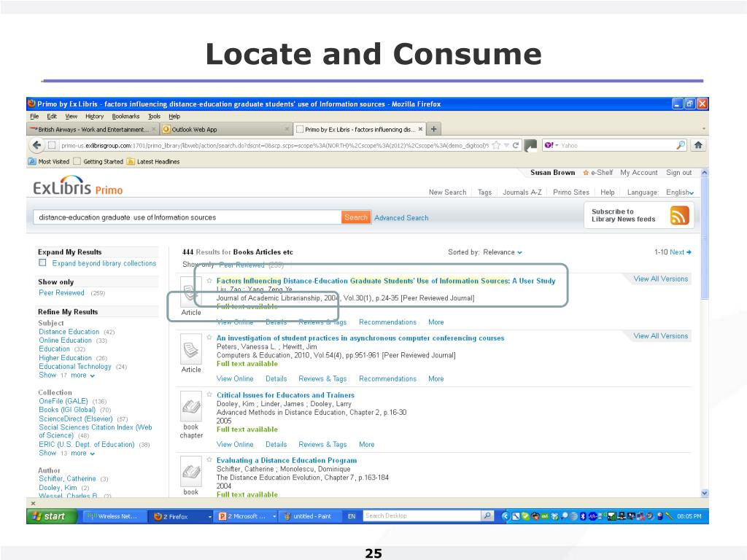This screenshot has height=560, width=747.
Task: Click Recommendations under Peters article
Action: coord(387,378)
